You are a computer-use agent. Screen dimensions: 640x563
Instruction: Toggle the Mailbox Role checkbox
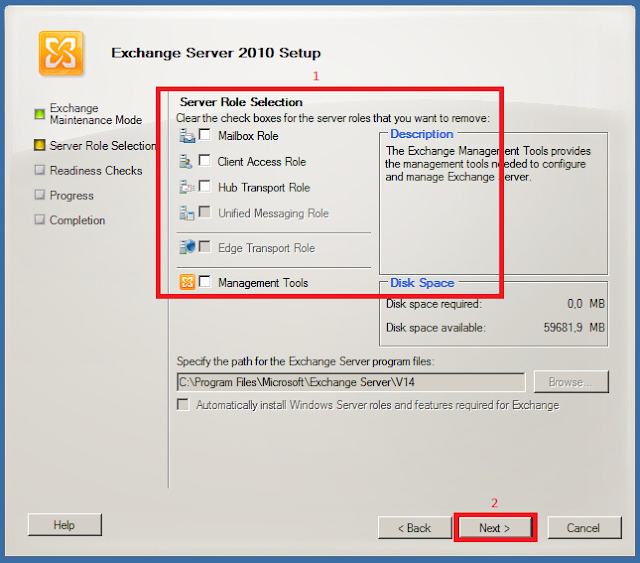[204, 134]
